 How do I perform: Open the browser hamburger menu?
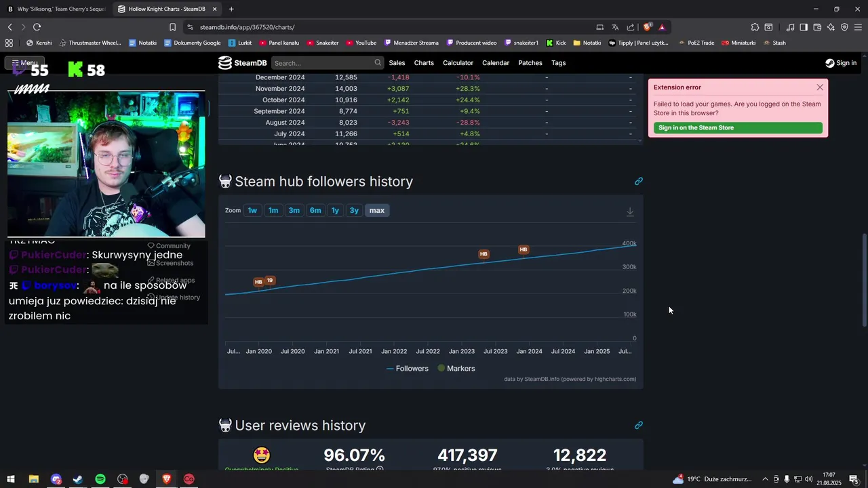[x=858, y=27]
